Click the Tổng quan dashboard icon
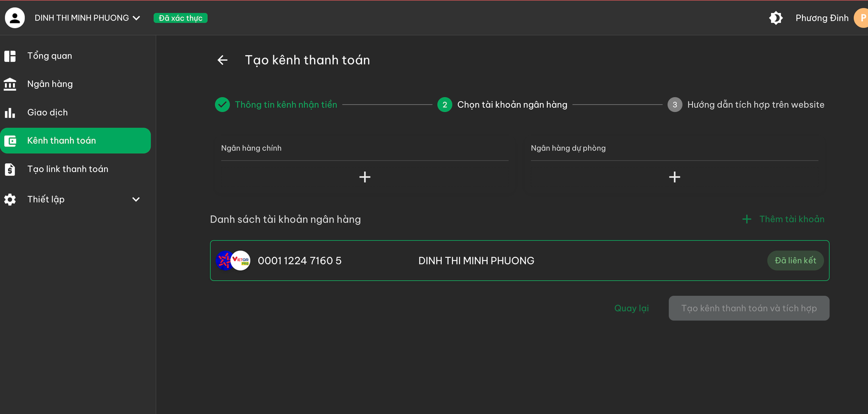The height and width of the screenshot is (414, 868). click(x=10, y=56)
